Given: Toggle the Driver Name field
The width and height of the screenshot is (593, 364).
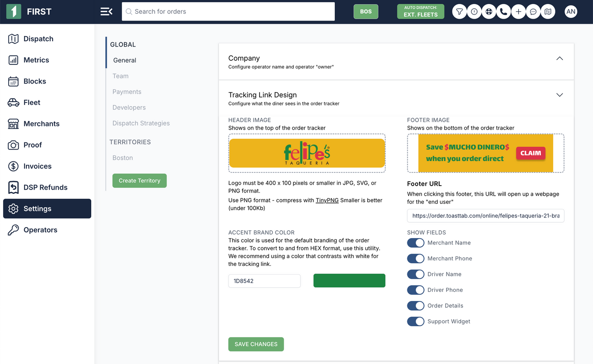Looking at the screenshot, I should click(x=416, y=274).
